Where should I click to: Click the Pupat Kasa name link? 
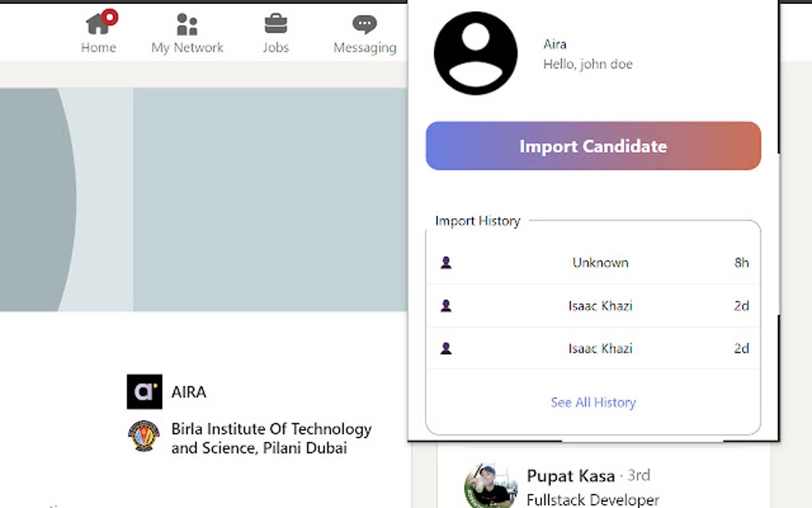571,476
